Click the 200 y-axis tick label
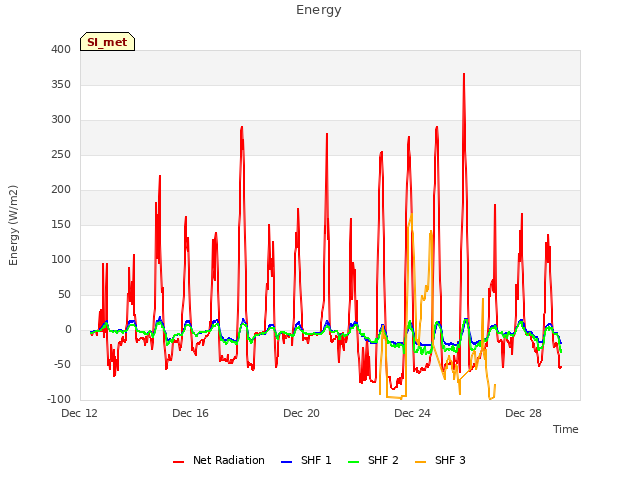Image resolution: width=640 pixels, height=480 pixels. [61, 190]
